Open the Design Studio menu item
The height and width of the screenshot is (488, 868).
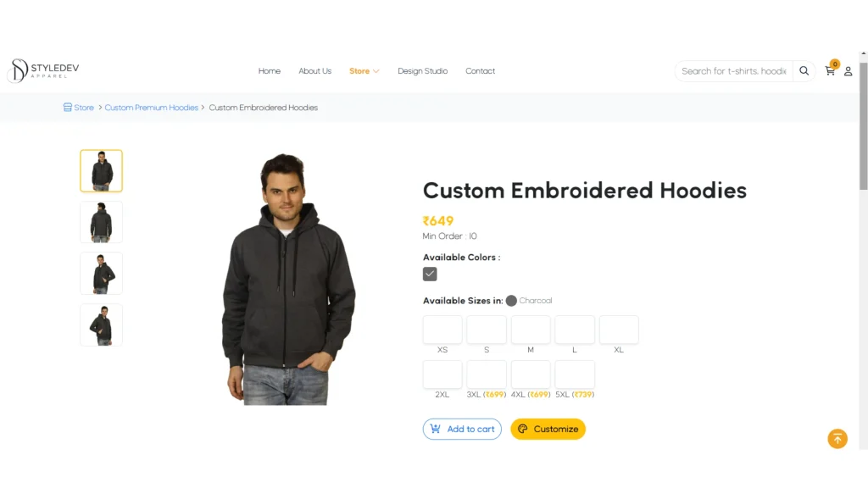(422, 71)
